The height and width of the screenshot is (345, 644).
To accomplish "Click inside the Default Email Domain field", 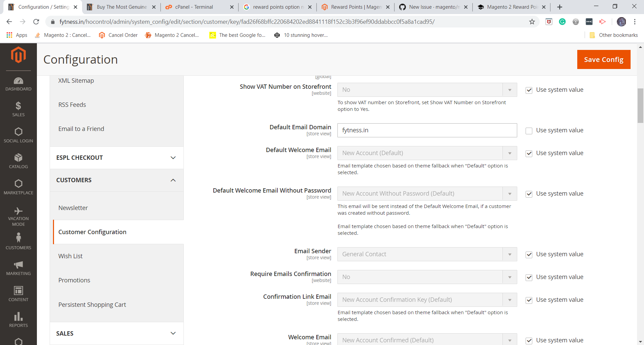I will point(426,130).
